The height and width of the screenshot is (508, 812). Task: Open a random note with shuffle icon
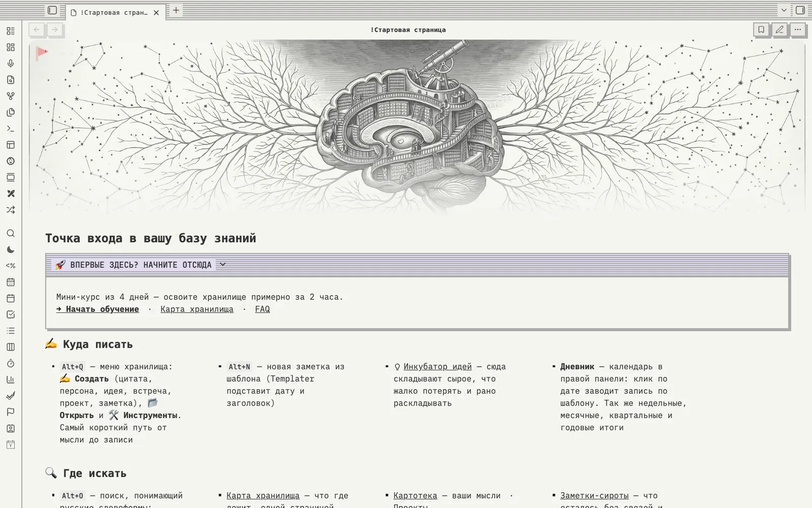pos(11,210)
